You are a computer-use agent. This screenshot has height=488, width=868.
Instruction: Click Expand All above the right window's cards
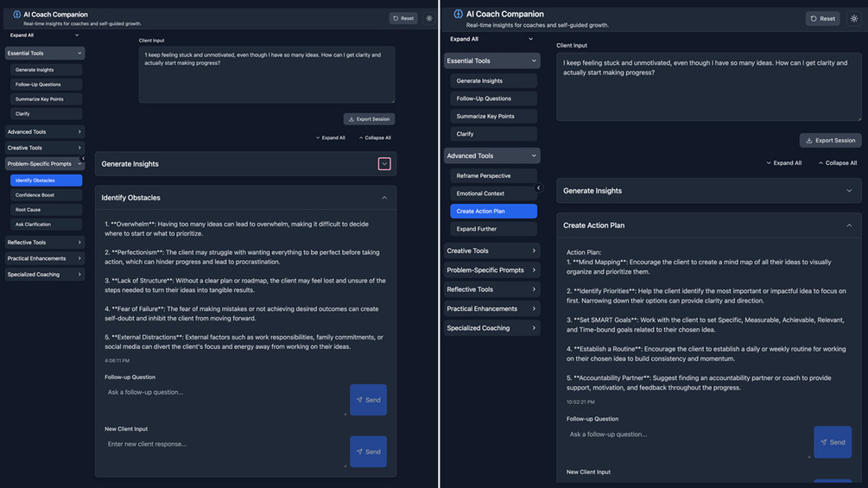783,162
